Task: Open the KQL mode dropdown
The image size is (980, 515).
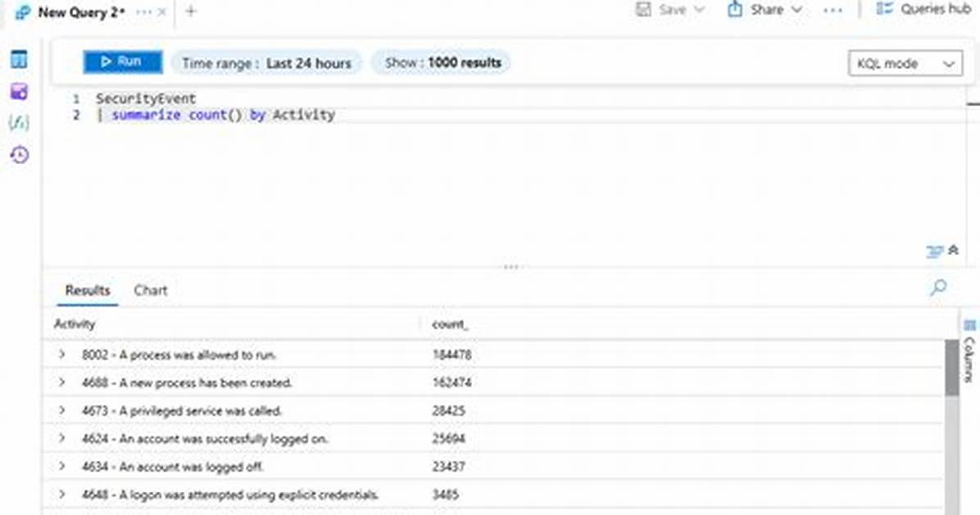Action: pyautogui.click(x=905, y=63)
